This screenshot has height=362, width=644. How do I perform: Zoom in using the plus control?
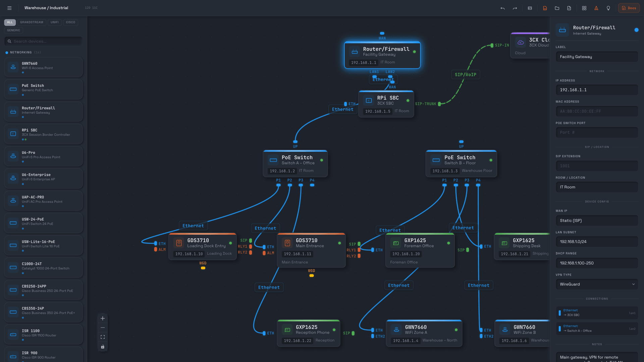(x=103, y=318)
